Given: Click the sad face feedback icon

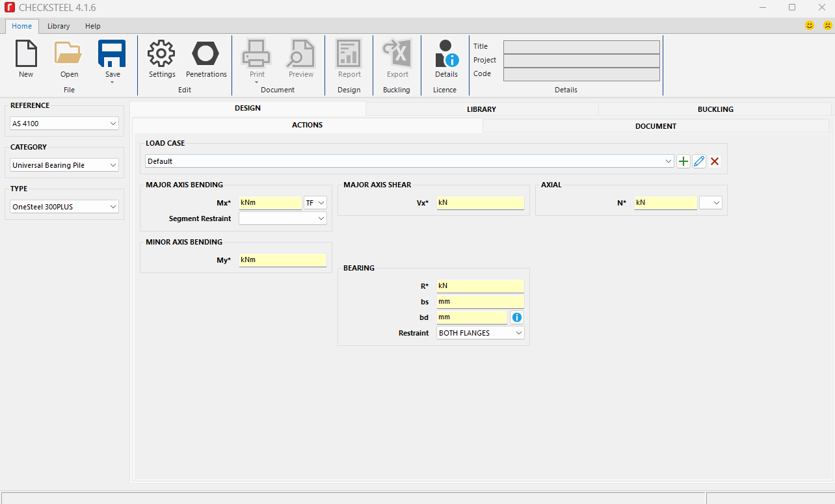Looking at the screenshot, I should (x=828, y=26).
